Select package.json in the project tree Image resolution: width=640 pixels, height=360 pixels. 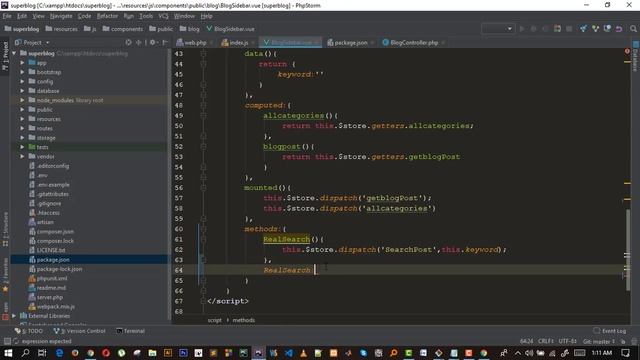(x=53, y=260)
